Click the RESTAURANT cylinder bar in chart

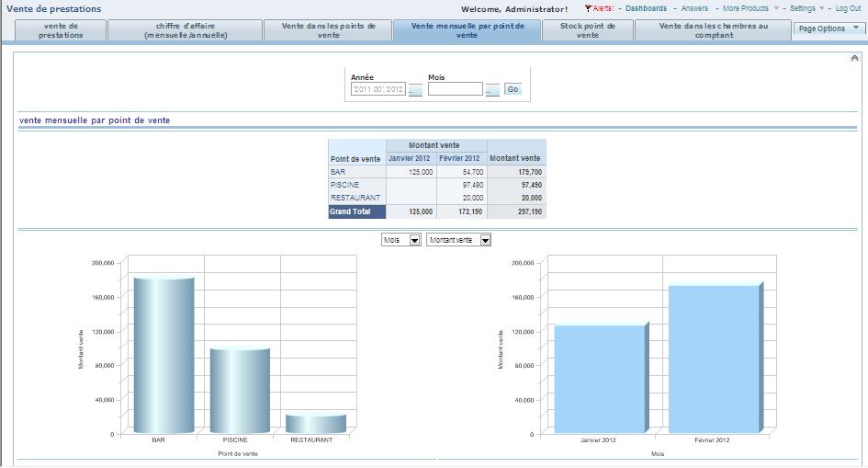click(x=316, y=424)
